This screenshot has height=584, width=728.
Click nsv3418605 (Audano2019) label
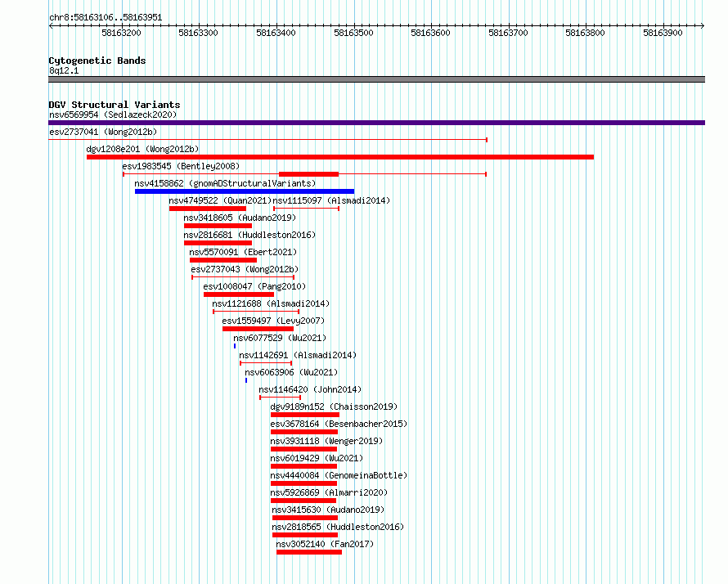pos(240,218)
